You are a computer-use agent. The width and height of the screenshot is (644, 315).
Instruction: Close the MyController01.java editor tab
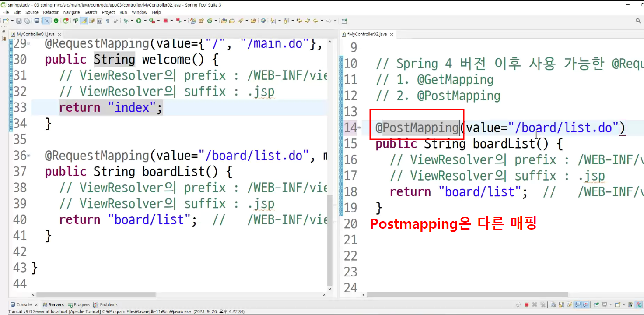coord(59,34)
